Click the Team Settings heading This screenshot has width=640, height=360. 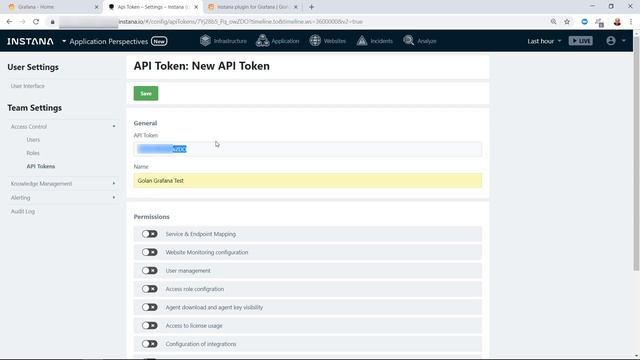point(35,108)
